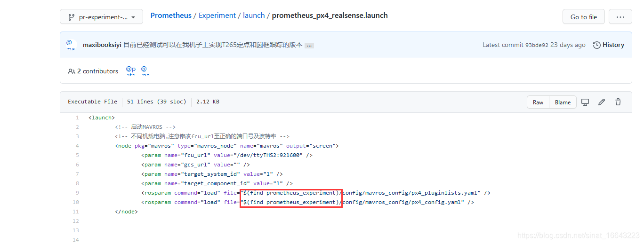Open the maxibooksiyi author profile link
Screen dimensions: 644x244
(102, 45)
